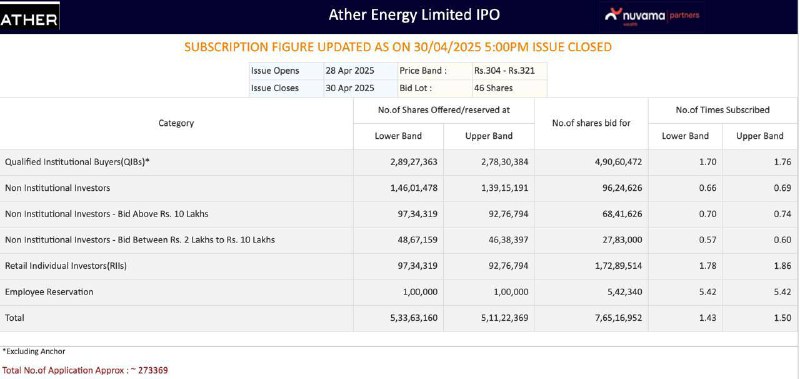800x379 pixels.
Task: Select the Issue Closes date 30 Apr 2025
Action: tap(349, 88)
